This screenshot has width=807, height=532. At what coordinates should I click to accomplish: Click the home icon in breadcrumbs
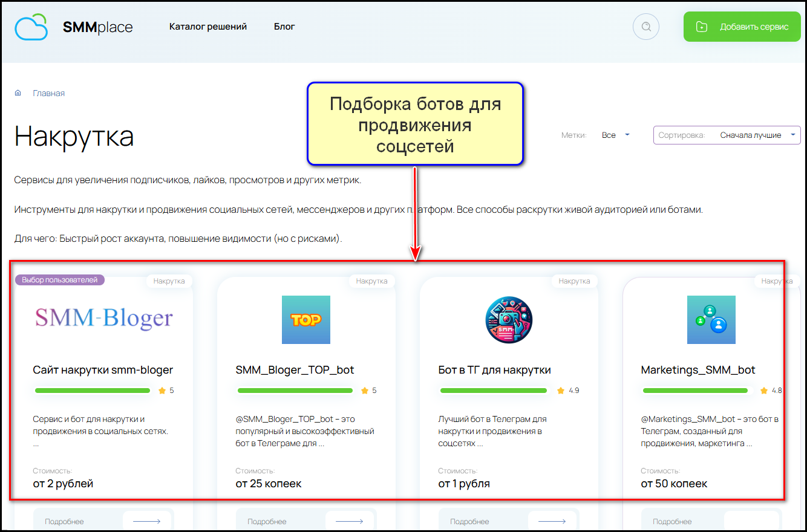click(18, 93)
